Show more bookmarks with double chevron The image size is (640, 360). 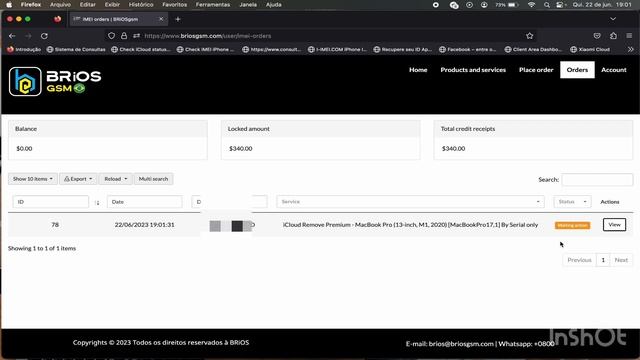click(631, 49)
